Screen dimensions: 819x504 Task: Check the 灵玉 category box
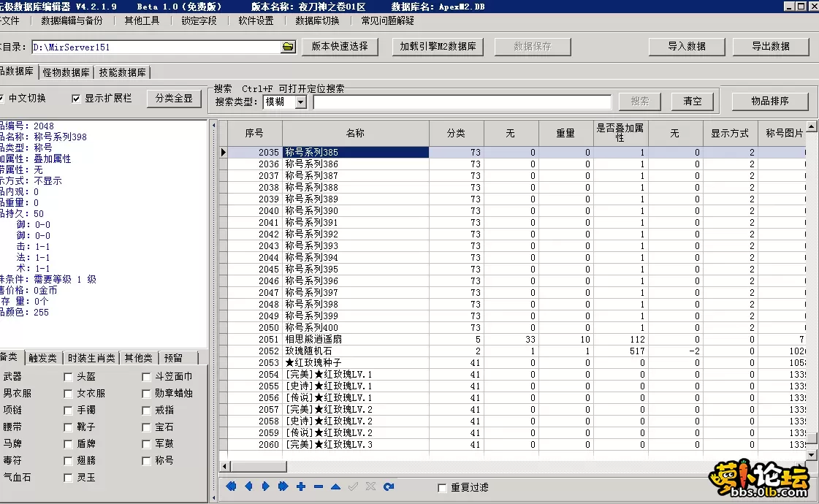(68, 478)
